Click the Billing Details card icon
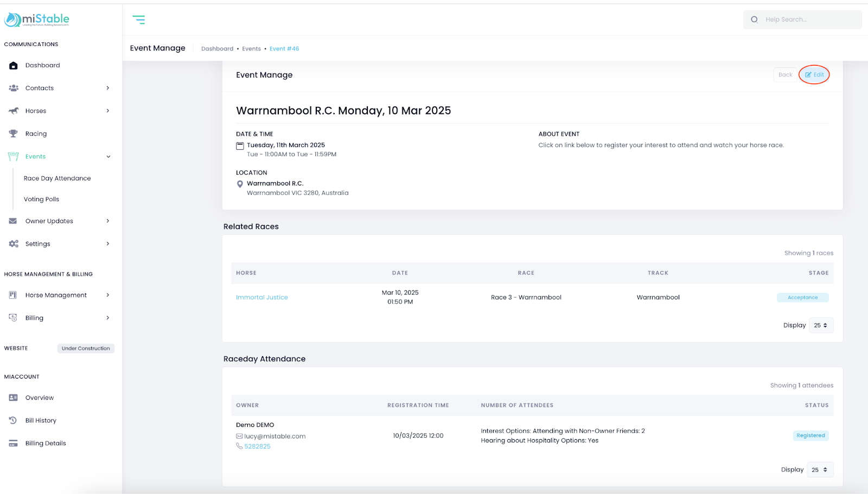This screenshot has height=494, width=868. pyautogui.click(x=13, y=444)
